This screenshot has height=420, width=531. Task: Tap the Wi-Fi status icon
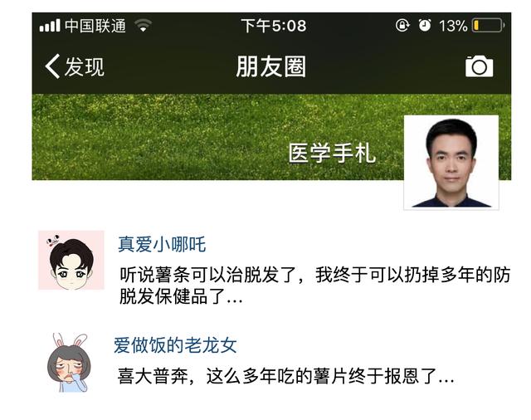coord(143,26)
